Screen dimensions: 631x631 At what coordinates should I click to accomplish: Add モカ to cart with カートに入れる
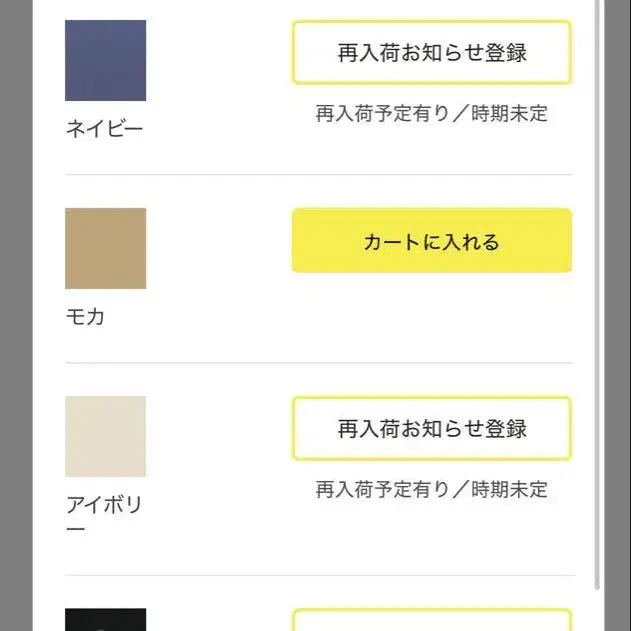tap(432, 241)
